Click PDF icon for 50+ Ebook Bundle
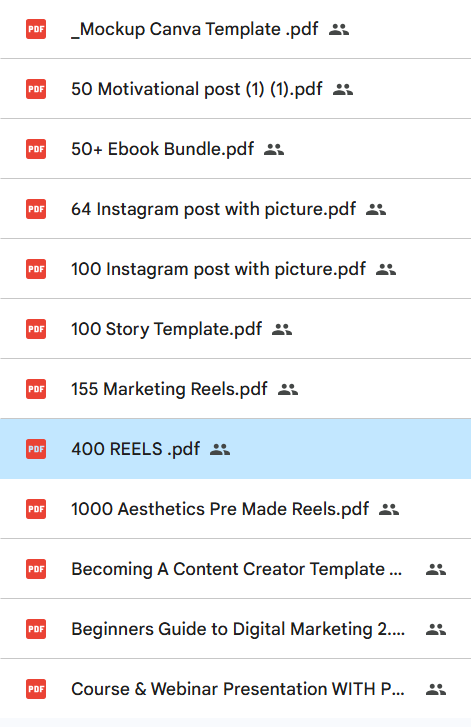Screen dimensions: 471x727 click(36, 149)
